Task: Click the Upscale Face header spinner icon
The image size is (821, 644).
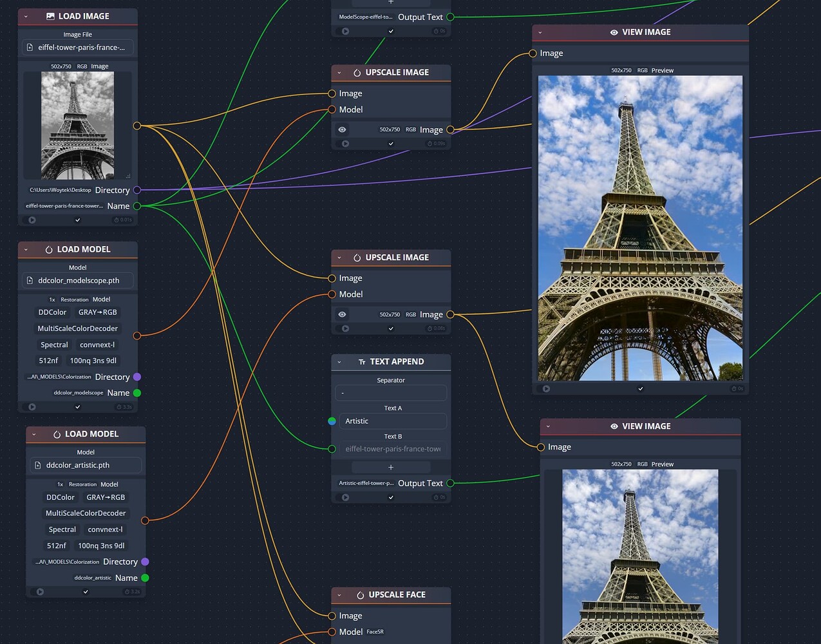Action: pos(360,595)
